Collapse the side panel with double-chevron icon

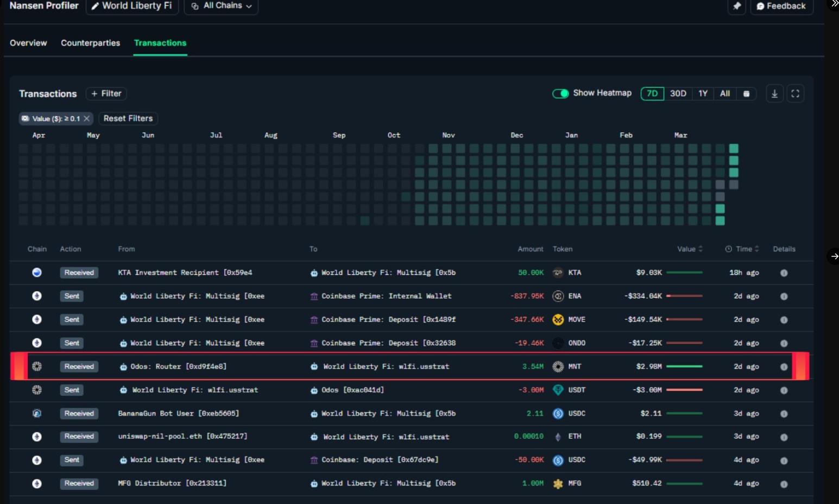click(x=834, y=4)
